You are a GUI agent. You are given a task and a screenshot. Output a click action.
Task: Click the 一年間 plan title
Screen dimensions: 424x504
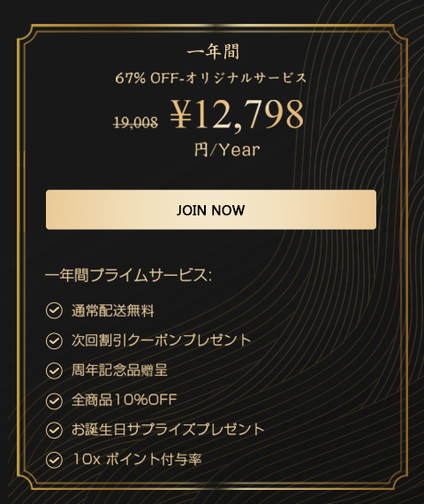click(x=213, y=52)
